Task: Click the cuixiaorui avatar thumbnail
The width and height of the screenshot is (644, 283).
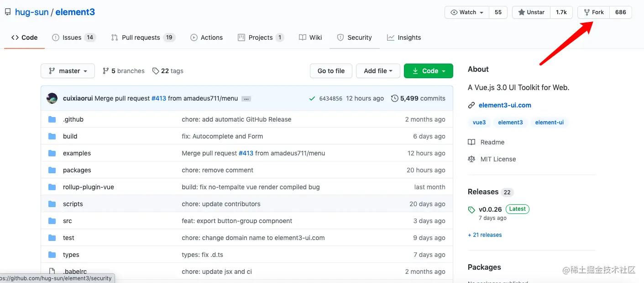Action: (52, 98)
